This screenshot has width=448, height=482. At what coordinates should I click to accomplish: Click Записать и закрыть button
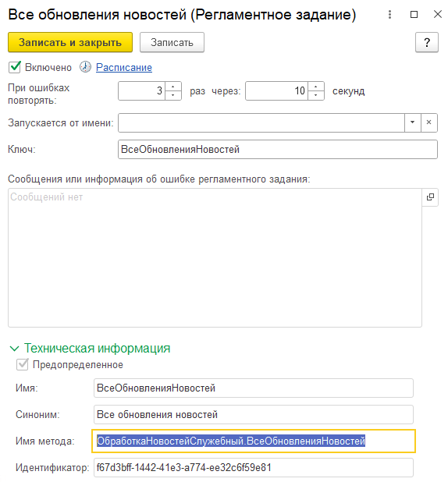[x=70, y=42]
